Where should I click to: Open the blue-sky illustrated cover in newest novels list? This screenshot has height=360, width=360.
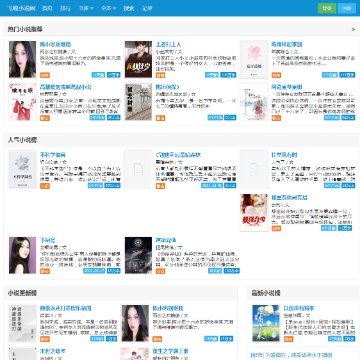[266, 323]
